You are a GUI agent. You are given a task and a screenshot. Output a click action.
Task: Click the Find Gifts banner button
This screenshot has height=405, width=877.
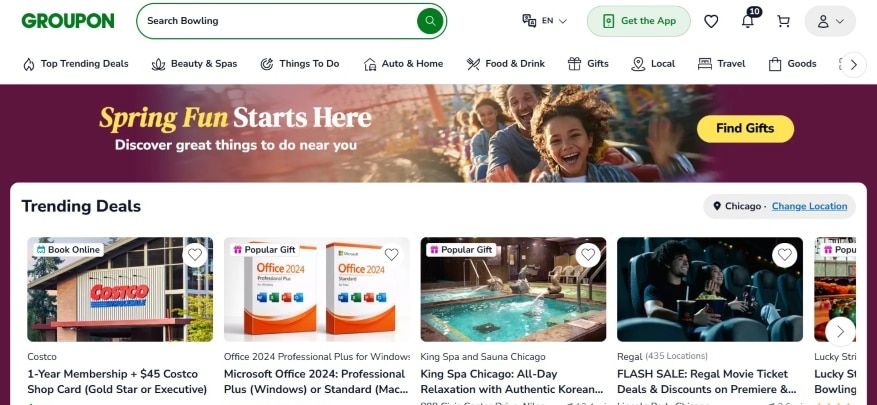(x=745, y=129)
